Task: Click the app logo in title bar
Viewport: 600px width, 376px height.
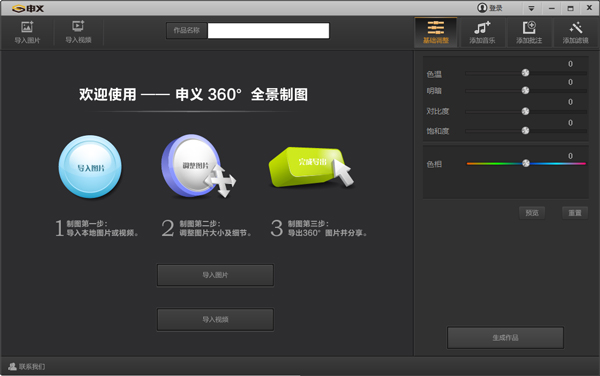Action: (28, 8)
